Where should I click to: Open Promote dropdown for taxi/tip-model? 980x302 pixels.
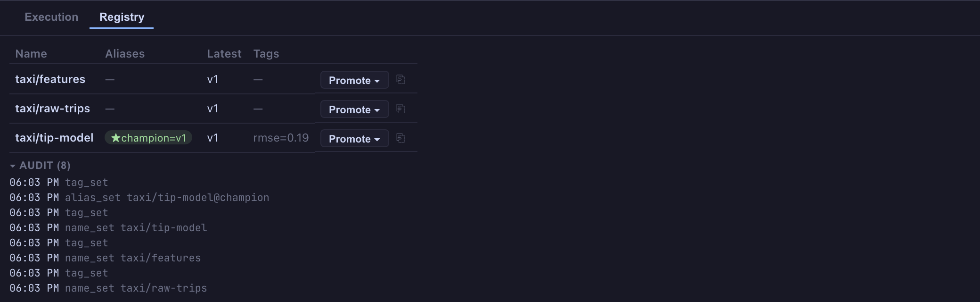click(354, 138)
